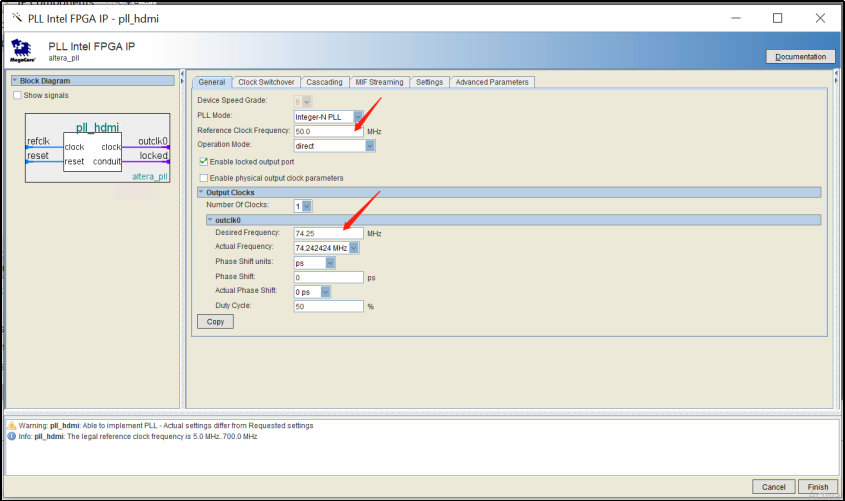The height and width of the screenshot is (501, 845).
Task: Open the Operation Mode dropdown
Action: (x=370, y=146)
